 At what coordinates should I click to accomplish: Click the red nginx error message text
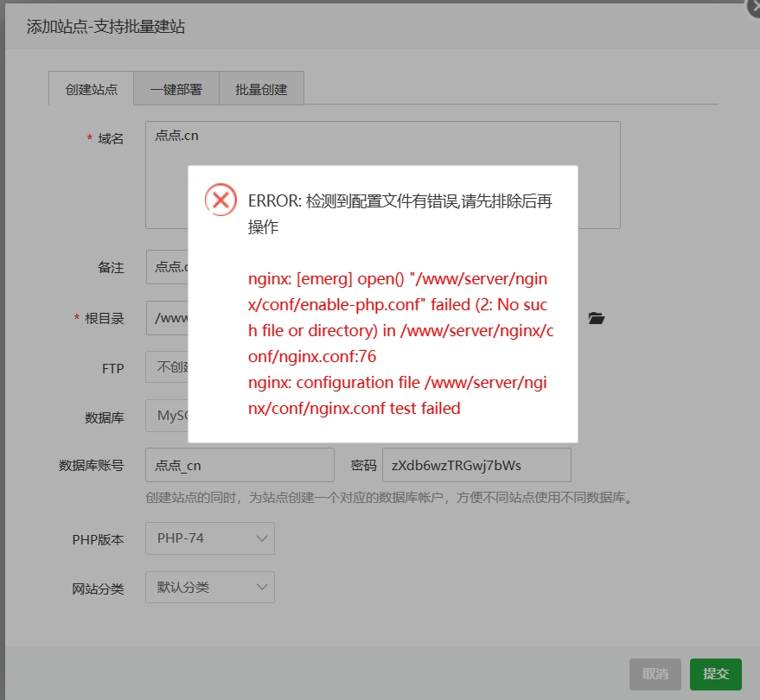click(401, 343)
